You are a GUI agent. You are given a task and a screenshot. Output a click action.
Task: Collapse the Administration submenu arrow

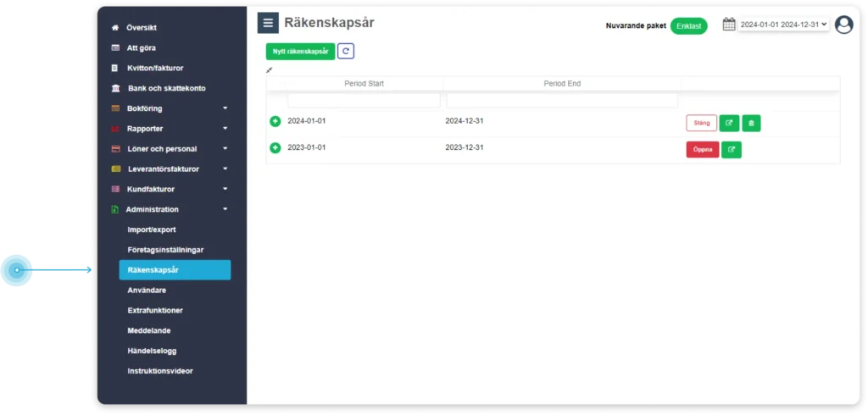coord(225,210)
